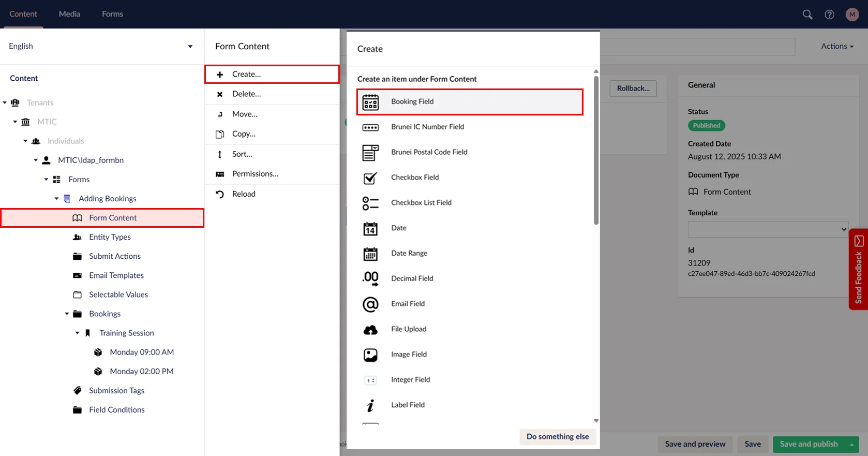
Task: Collapse the Training Session node
Action: (77, 333)
